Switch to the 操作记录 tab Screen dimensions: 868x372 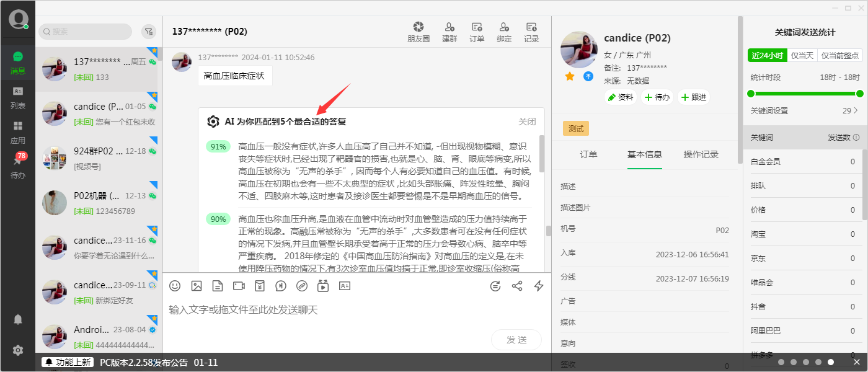(x=701, y=154)
